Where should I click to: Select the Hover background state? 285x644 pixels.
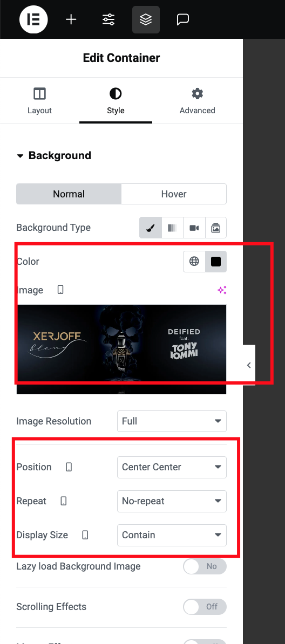coord(174,194)
